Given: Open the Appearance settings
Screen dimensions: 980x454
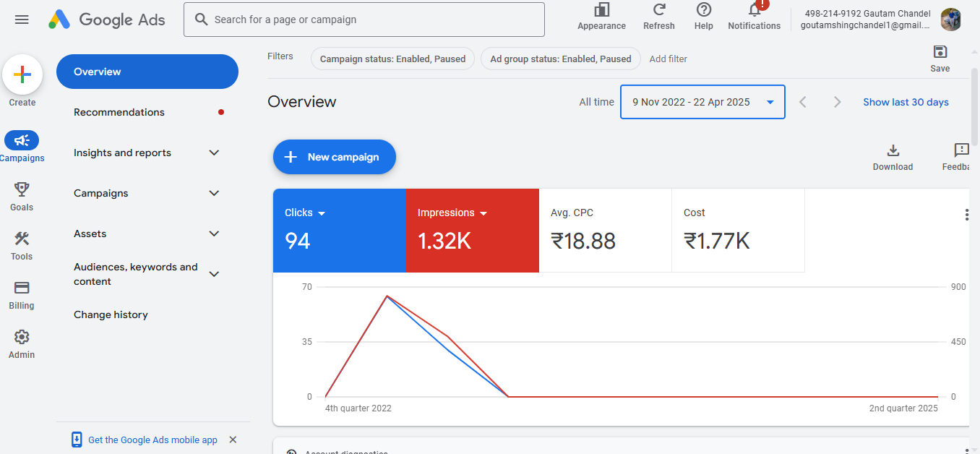Looking at the screenshot, I should pos(601,11).
